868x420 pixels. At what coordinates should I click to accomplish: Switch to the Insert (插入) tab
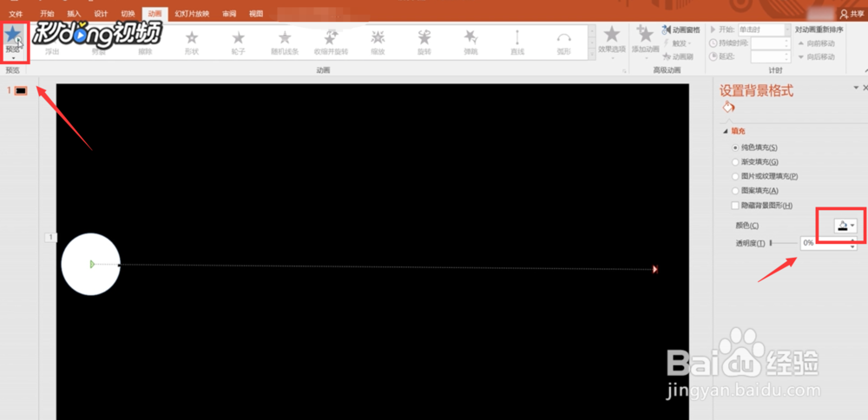click(x=74, y=14)
